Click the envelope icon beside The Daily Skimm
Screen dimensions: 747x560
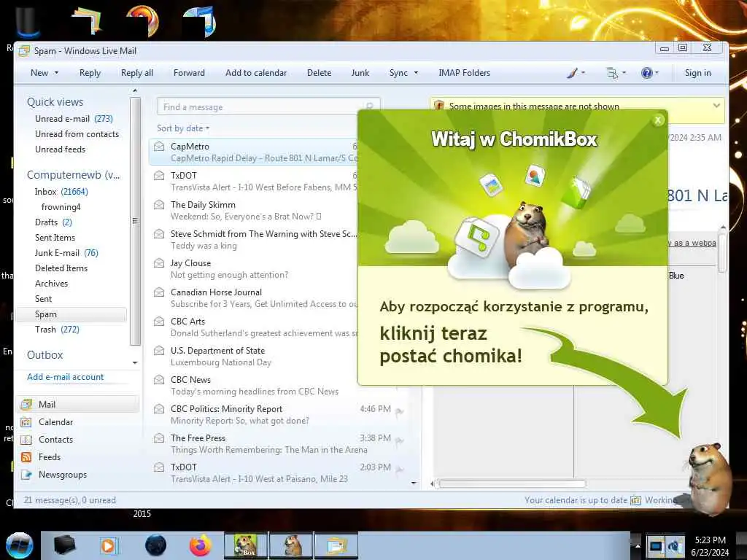point(159,205)
